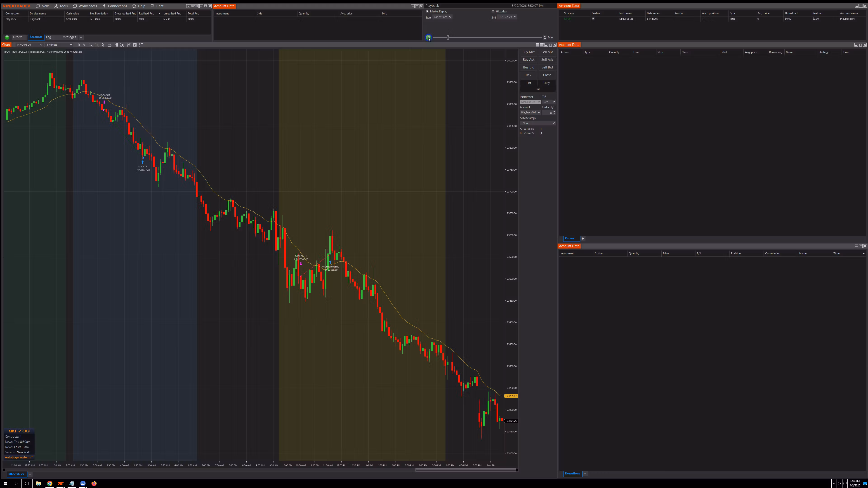Open the Chart Trader panel icon
The image size is (868, 488).
point(116,45)
